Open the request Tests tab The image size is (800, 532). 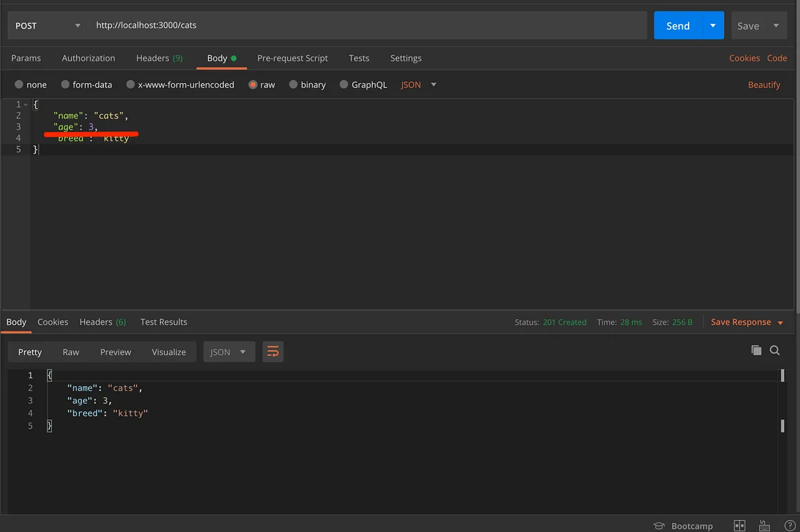[x=359, y=58]
